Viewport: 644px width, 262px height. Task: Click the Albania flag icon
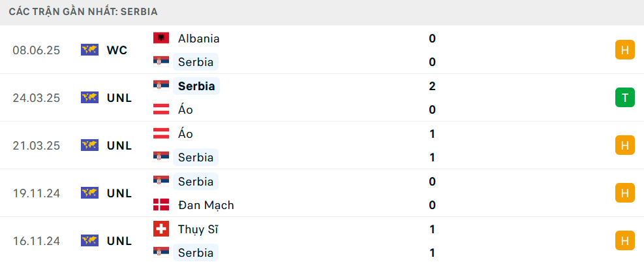pos(161,39)
